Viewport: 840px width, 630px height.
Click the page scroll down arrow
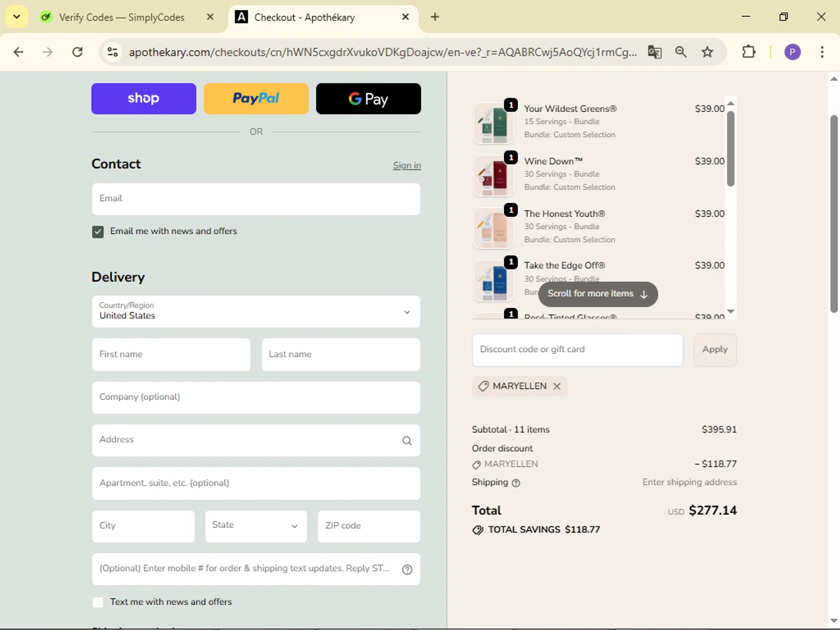pos(834,620)
